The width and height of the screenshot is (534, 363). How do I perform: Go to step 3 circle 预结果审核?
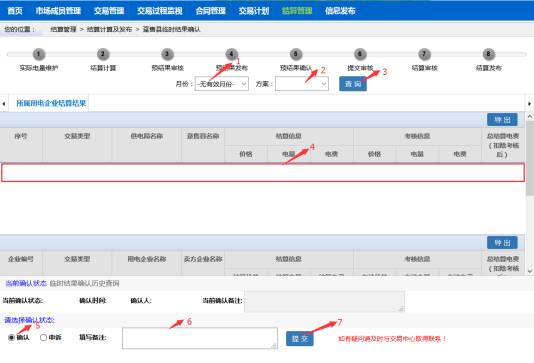coord(167,54)
